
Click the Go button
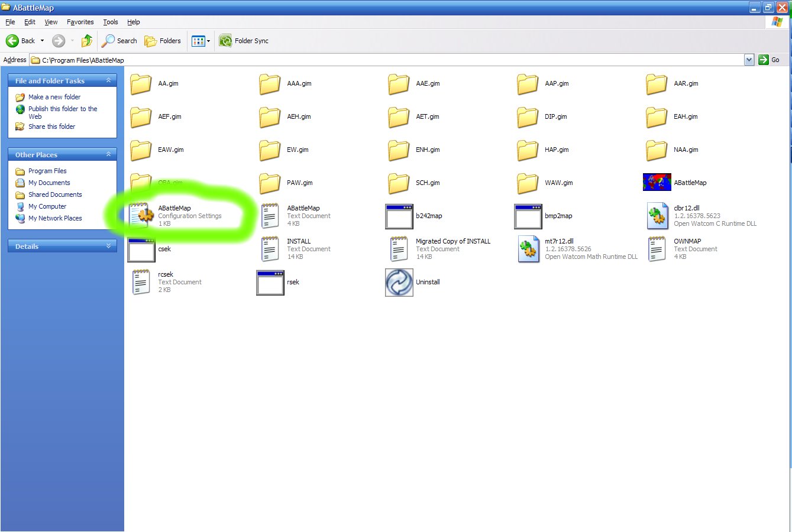(770, 60)
